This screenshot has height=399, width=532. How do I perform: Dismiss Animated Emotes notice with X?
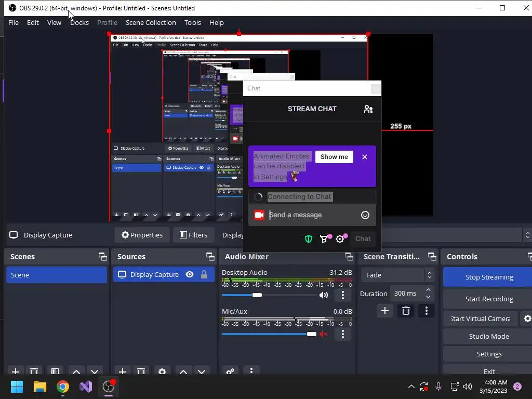[364, 157]
